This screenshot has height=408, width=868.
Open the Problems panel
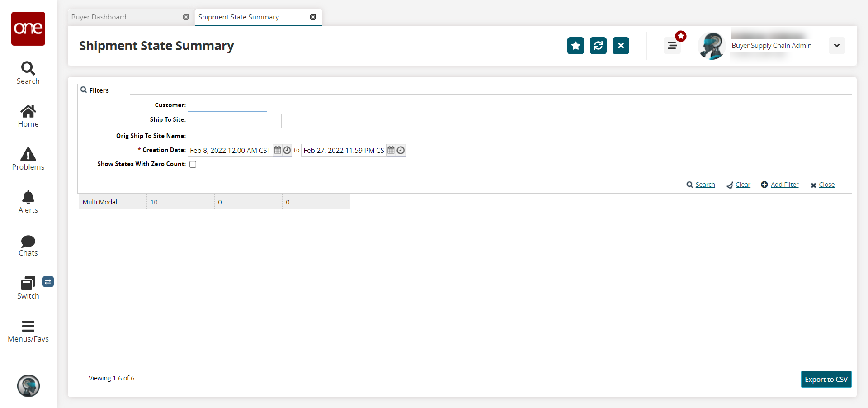[x=28, y=159]
